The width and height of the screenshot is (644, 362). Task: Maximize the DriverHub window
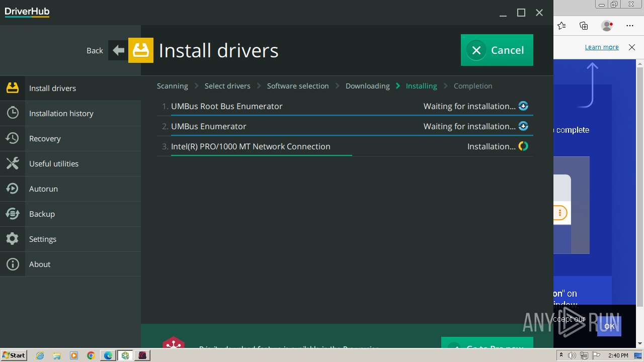[521, 13]
